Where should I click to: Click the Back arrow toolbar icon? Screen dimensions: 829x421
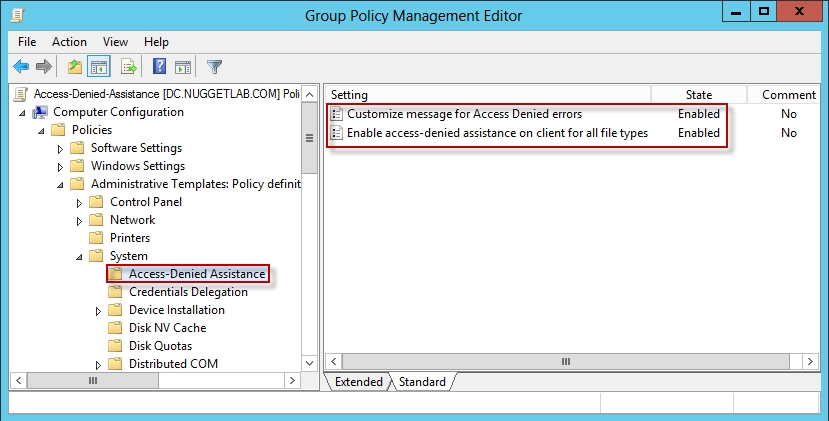tap(20, 67)
